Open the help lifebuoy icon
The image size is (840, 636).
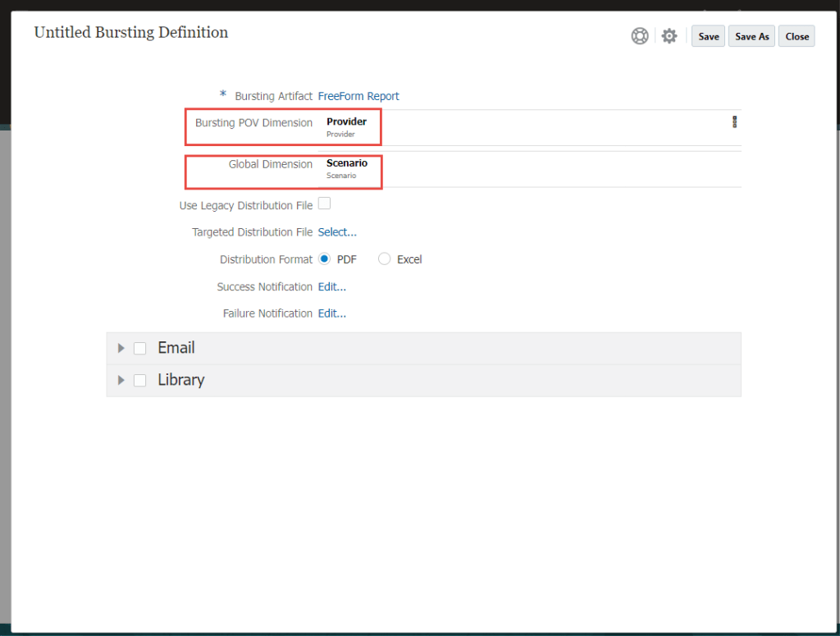[639, 36]
